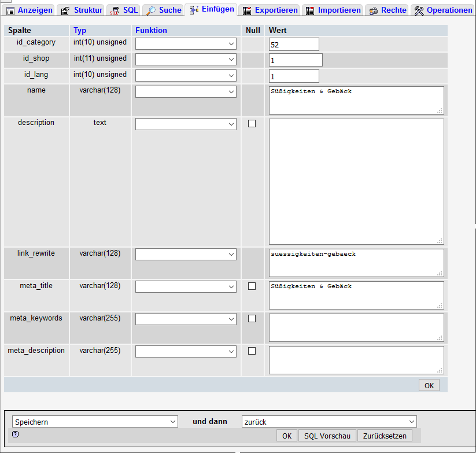Select the Exportieren tab
Viewport: 476px width, 453px height.
click(x=270, y=10)
